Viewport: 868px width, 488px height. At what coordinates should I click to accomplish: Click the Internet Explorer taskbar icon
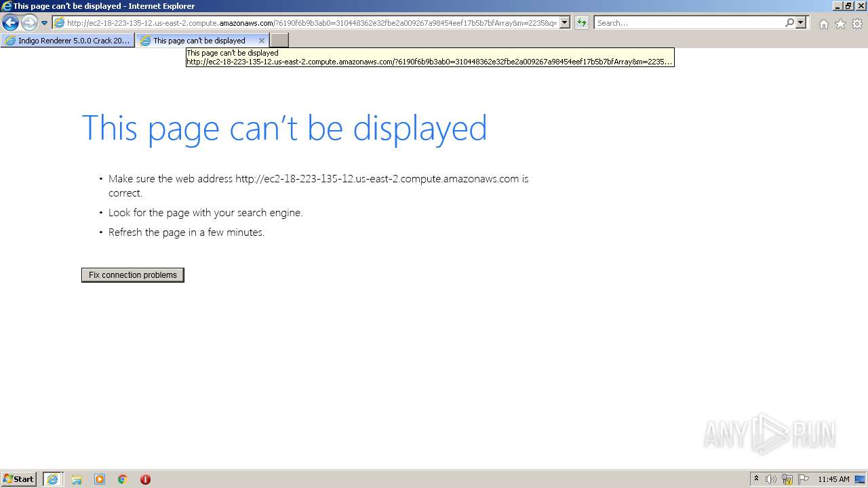(53, 479)
